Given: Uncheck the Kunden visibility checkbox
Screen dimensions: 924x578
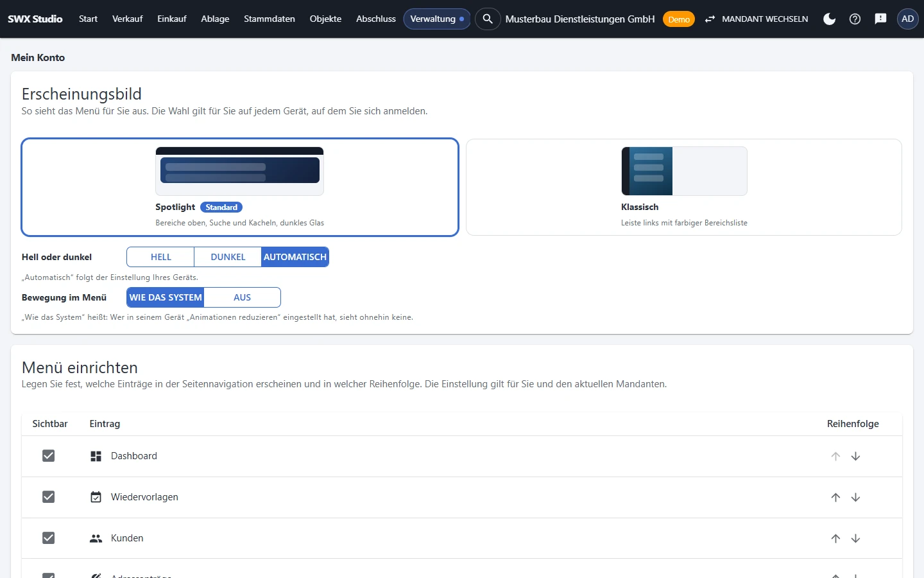Looking at the screenshot, I should 48,538.
